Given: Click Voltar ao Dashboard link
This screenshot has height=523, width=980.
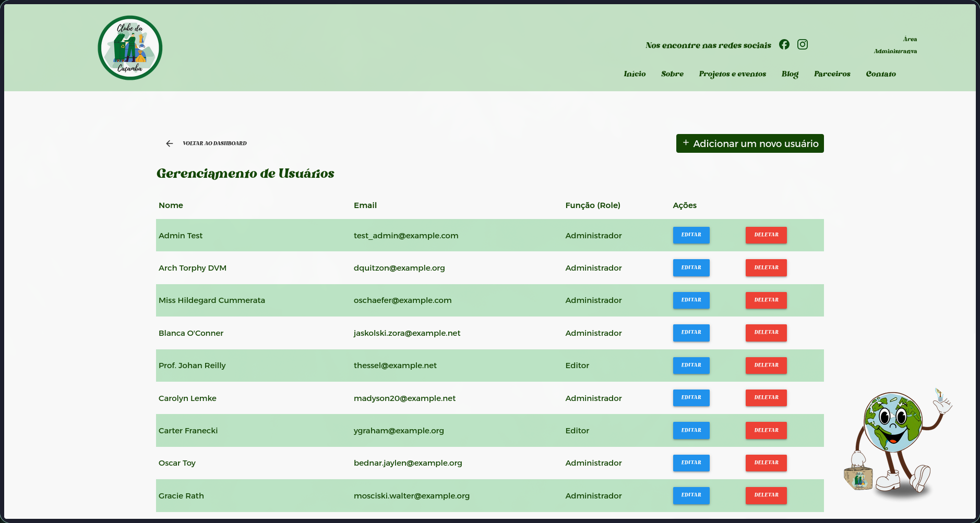Looking at the screenshot, I should pyautogui.click(x=214, y=143).
